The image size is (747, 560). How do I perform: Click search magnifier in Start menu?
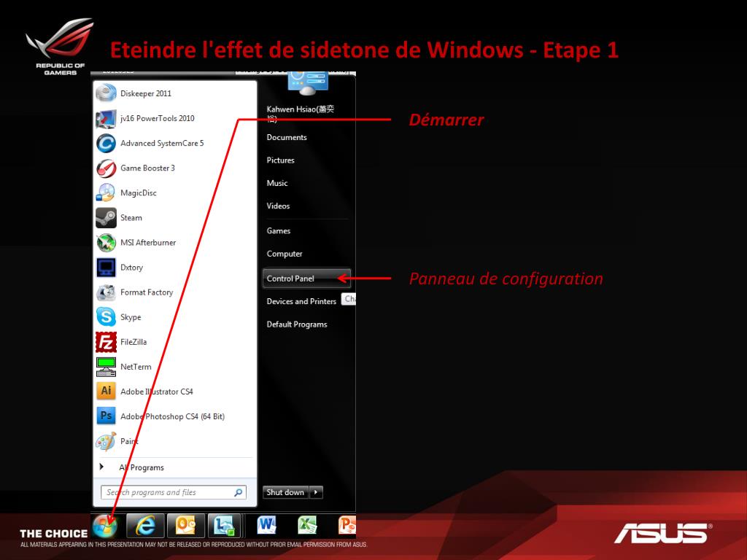[238, 492]
